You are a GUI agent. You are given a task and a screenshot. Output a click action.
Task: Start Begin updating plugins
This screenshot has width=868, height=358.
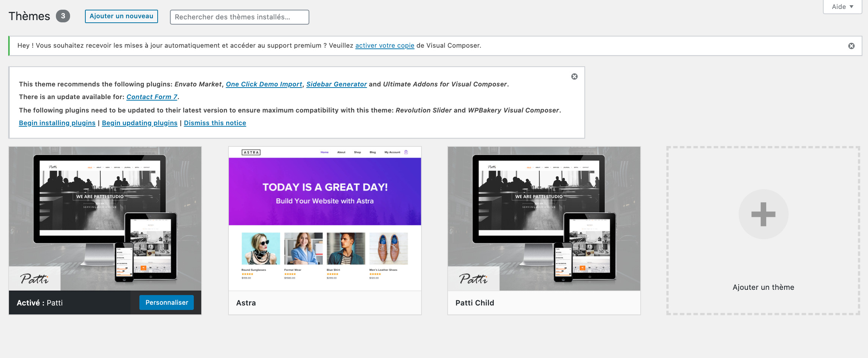click(x=139, y=123)
